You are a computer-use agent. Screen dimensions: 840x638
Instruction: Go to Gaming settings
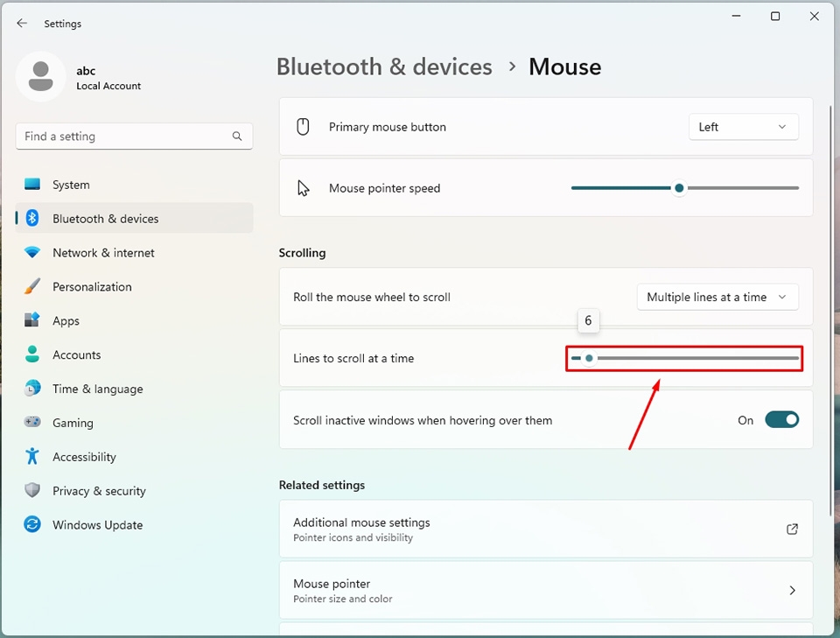134,422
